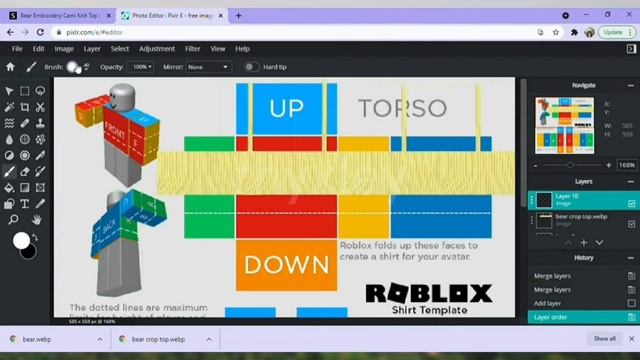Swap foreground and background colors
The height and width of the screenshot is (360, 640).
[x=35, y=237]
